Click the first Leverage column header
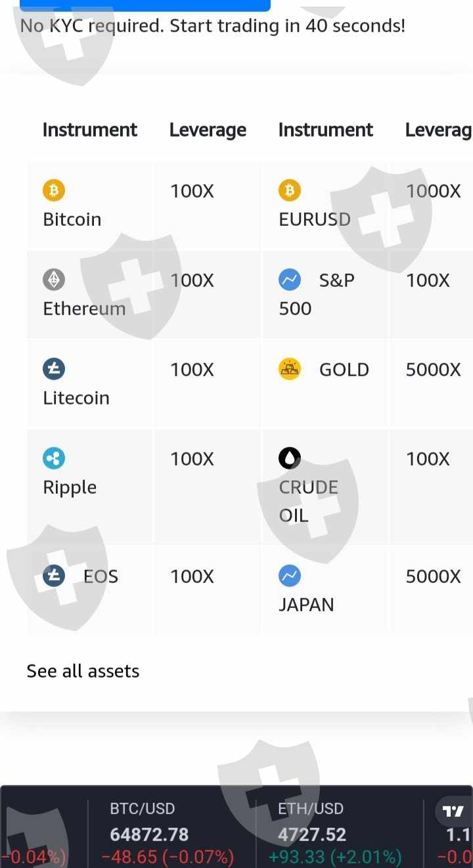 tap(208, 130)
